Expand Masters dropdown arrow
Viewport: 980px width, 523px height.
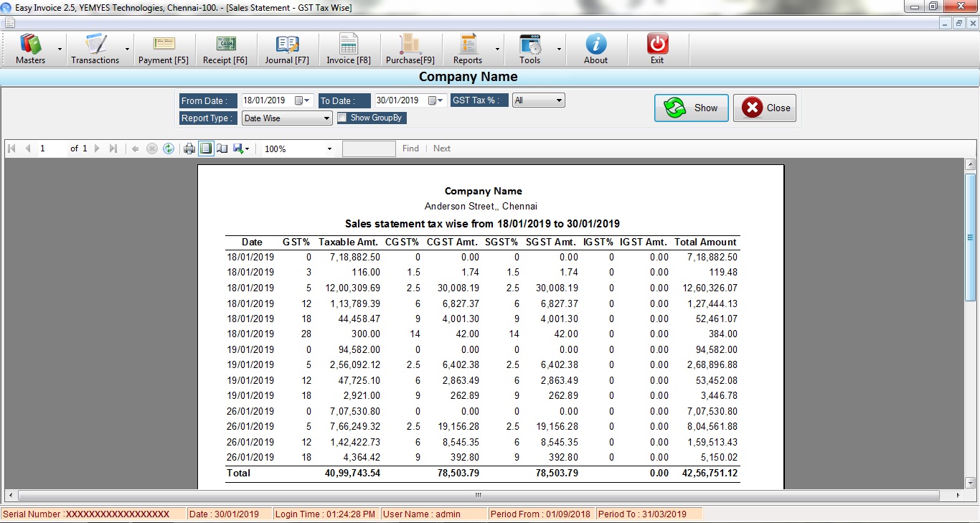(x=59, y=50)
